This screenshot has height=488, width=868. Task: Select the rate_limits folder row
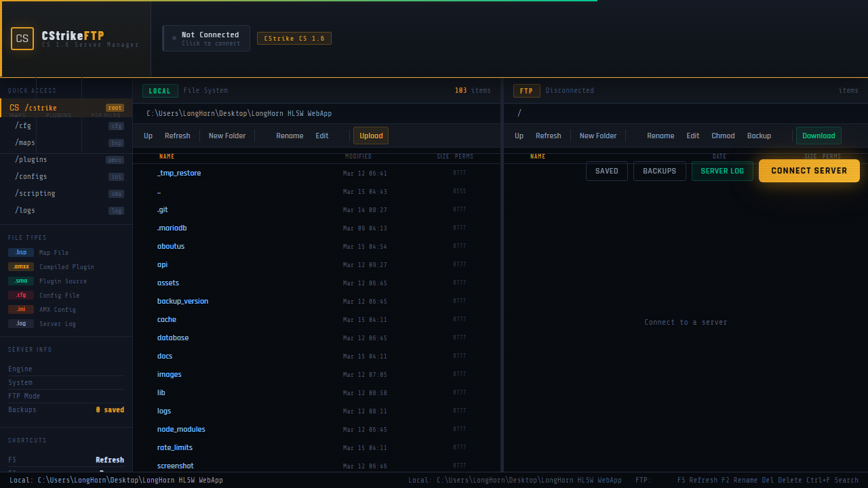317,447
